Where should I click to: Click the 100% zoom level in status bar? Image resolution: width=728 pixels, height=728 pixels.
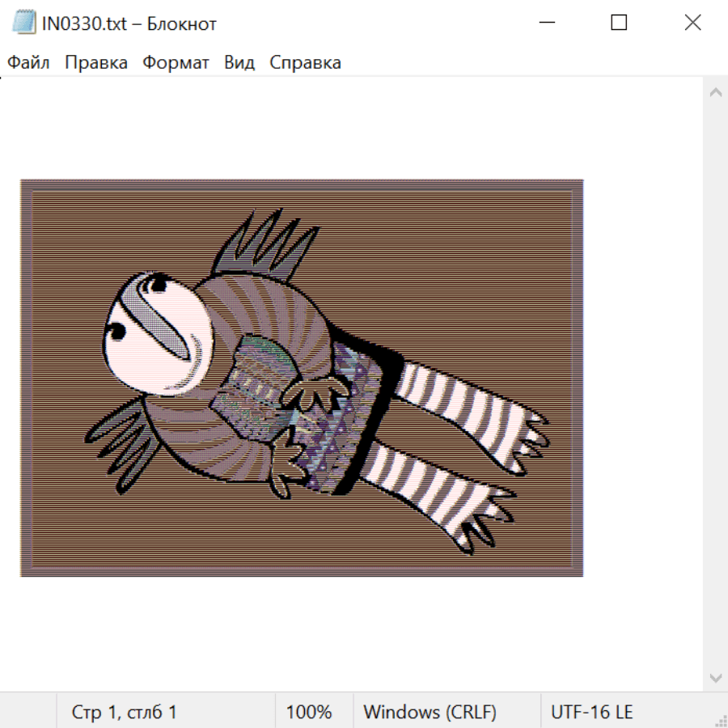[x=309, y=713]
